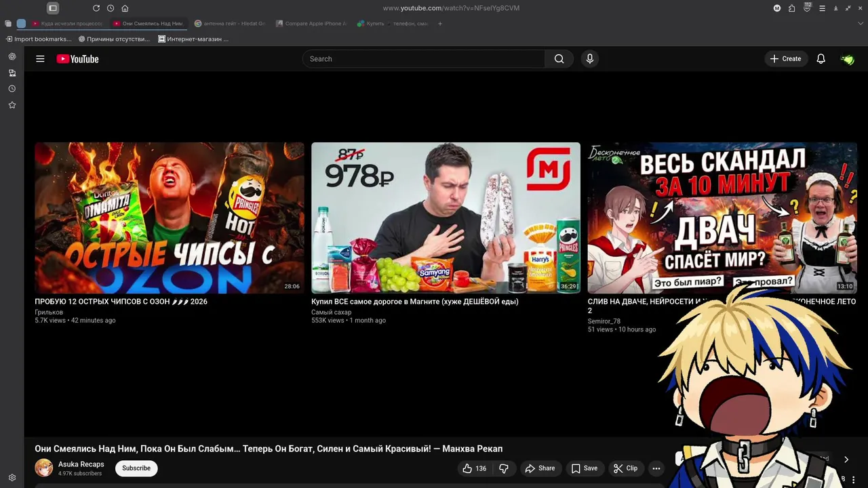Reload the page
Screen dimensions: 868x488
coord(96,8)
